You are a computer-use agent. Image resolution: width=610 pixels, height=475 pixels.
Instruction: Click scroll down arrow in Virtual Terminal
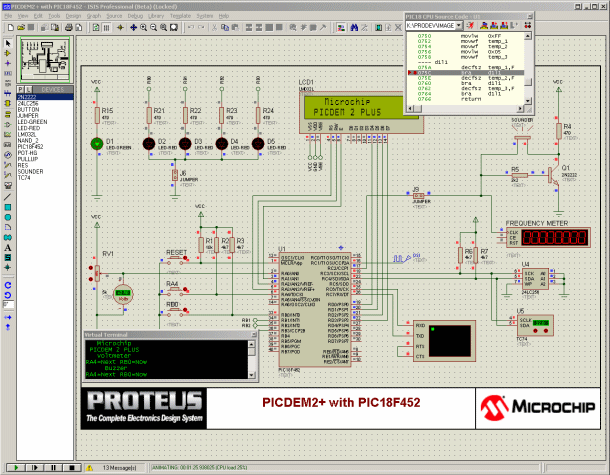(252, 375)
